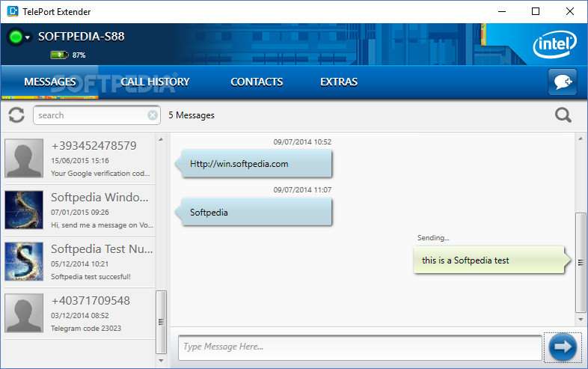Click the 'Hi, send me a message on Vo...' preview

102,225
